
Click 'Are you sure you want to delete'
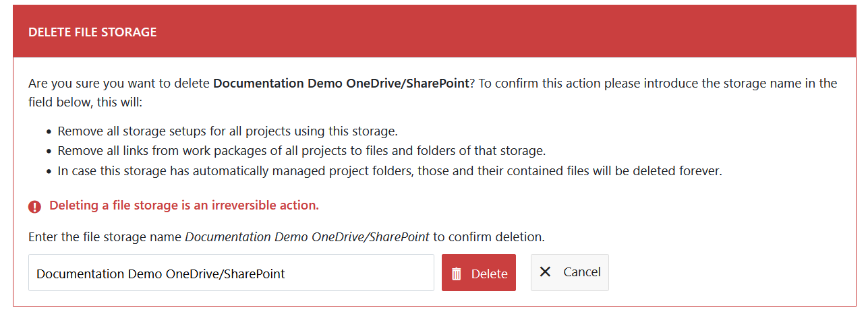click(119, 84)
